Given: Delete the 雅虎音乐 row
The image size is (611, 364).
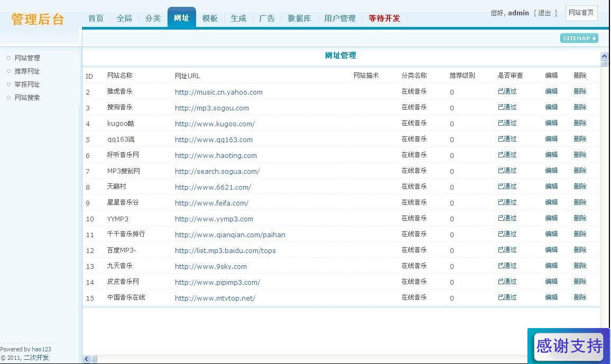Looking at the screenshot, I should [x=580, y=91].
